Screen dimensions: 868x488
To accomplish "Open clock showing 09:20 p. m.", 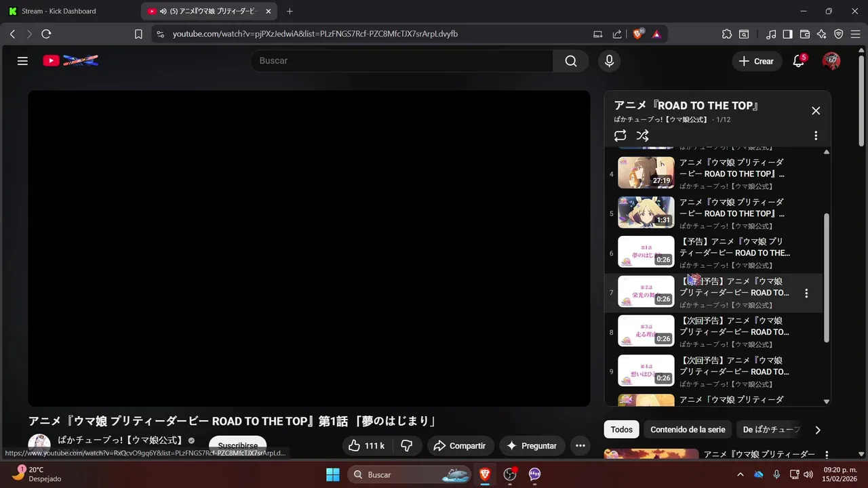I will [x=840, y=474].
